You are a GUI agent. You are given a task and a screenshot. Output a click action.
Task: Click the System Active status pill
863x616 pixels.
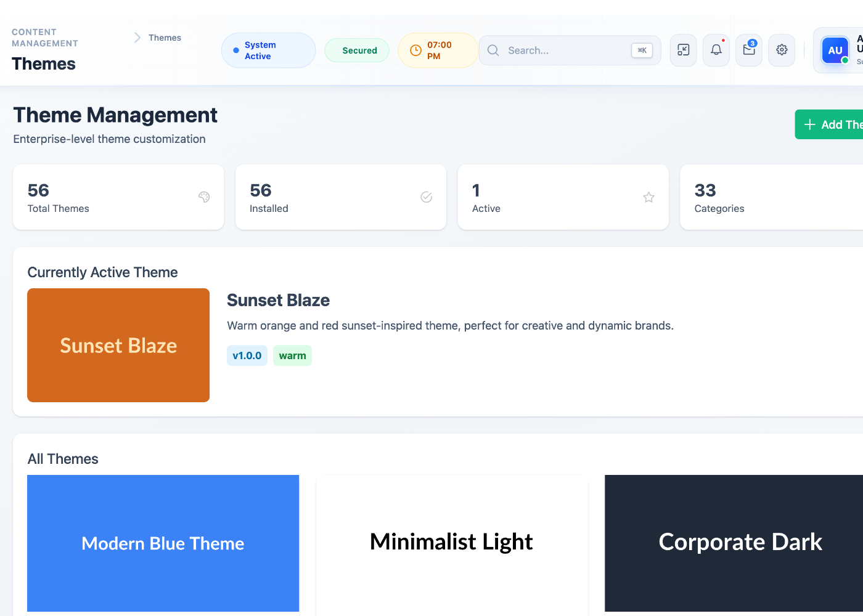click(268, 51)
